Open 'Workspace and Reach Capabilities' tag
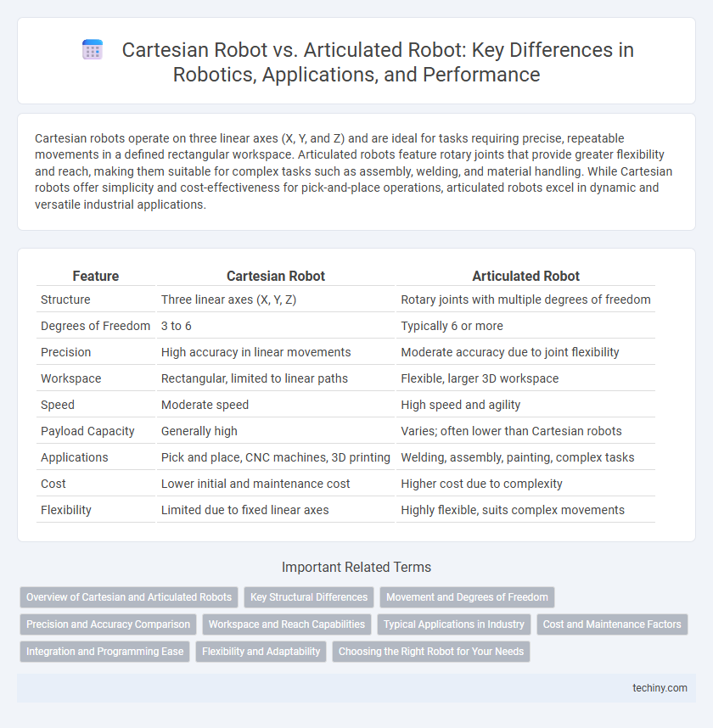The width and height of the screenshot is (713, 728). point(287,624)
